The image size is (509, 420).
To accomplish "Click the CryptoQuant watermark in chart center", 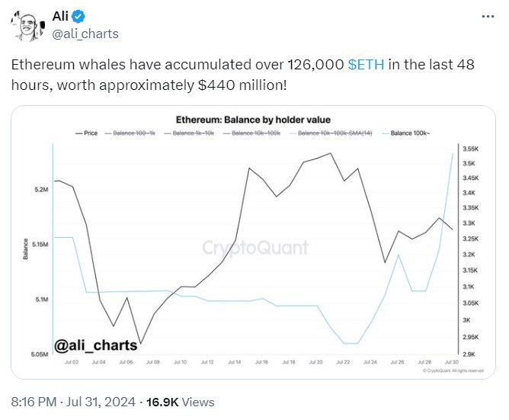I will pos(255,247).
